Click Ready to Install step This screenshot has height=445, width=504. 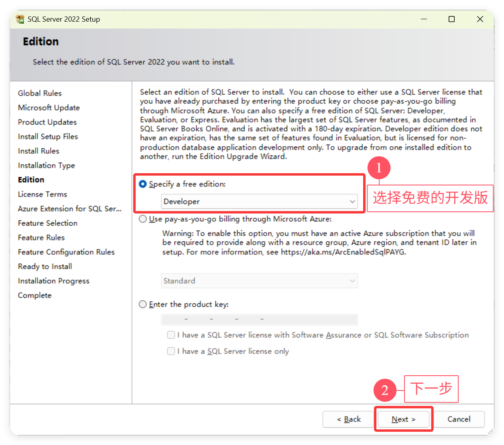point(45,266)
